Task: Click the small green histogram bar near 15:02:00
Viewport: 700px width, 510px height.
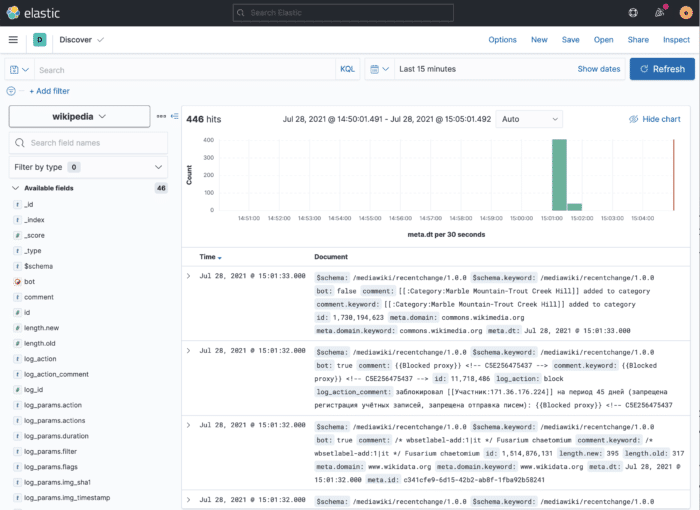Action: (x=575, y=207)
